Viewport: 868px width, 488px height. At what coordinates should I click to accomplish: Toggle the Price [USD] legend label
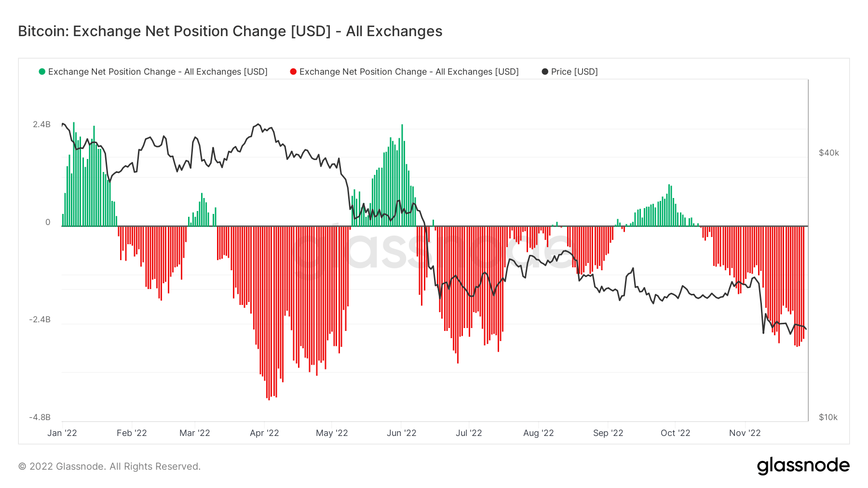pyautogui.click(x=574, y=72)
